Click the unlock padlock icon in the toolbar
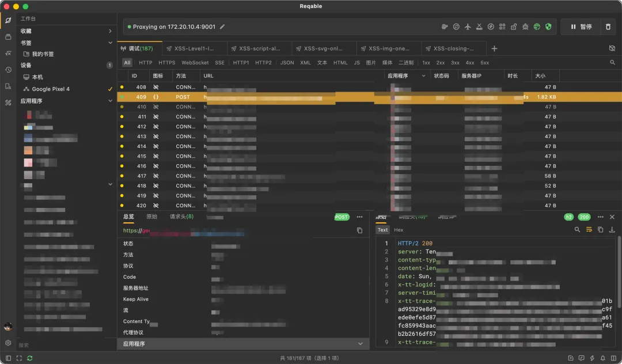 [514, 26]
